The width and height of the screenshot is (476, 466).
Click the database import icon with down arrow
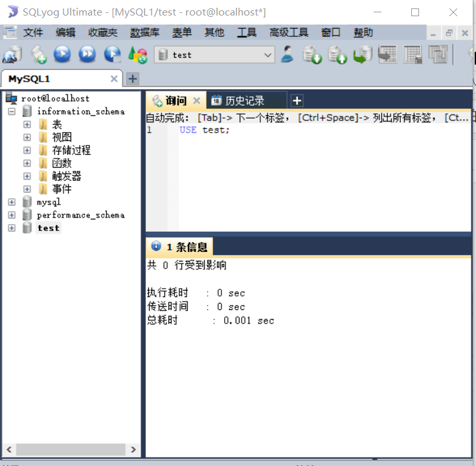pos(312,54)
